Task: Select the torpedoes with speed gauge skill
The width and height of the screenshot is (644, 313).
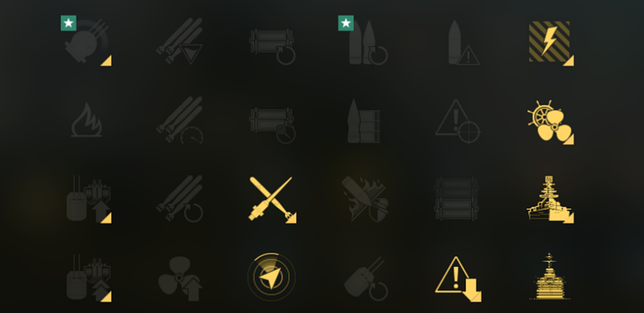Action: (x=179, y=120)
